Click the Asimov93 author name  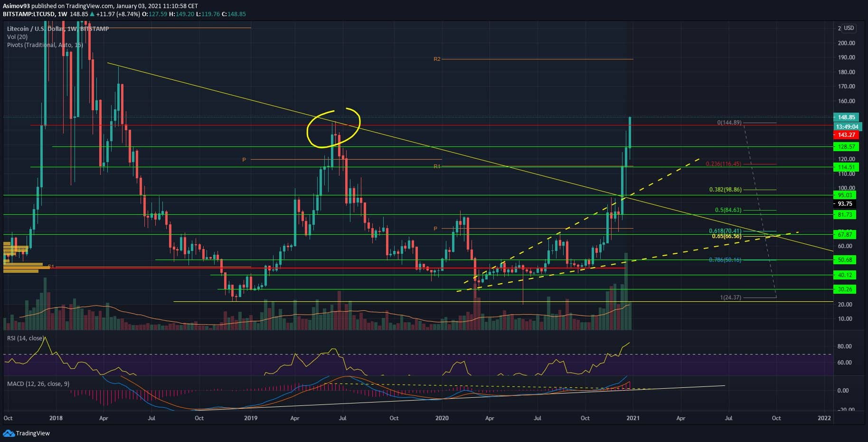[17, 6]
